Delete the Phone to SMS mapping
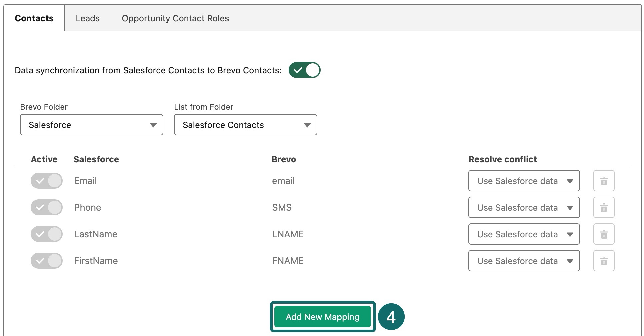Screen dimensions: 644x336 click(604, 207)
